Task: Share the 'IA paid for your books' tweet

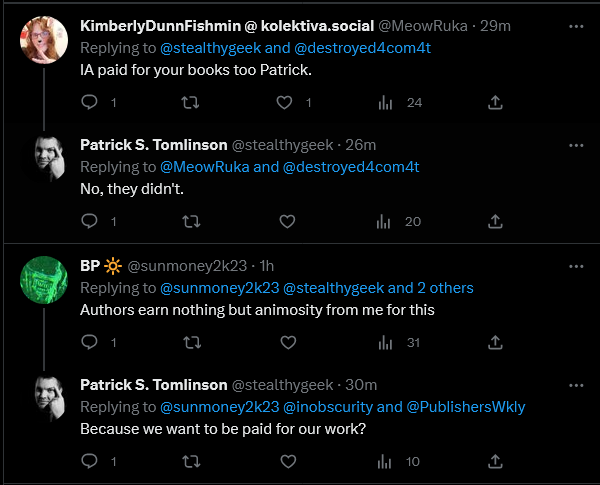Action: point(495,102)
